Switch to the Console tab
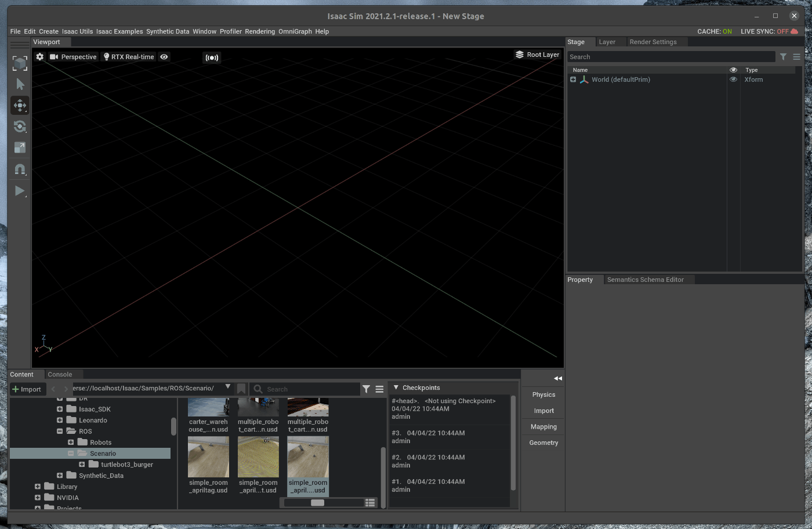812x529 pixels. pos(60,375)
